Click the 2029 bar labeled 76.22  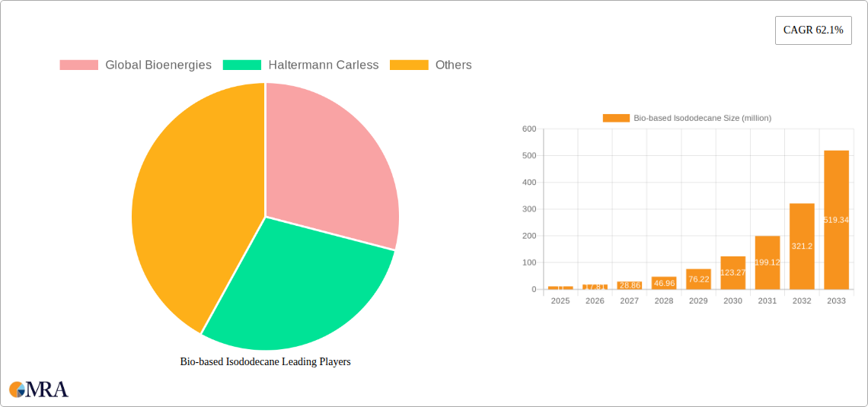tap(699, 279)
